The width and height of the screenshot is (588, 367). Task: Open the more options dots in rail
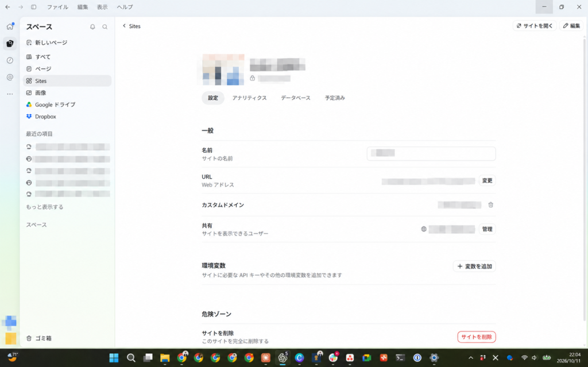(10, 94)
